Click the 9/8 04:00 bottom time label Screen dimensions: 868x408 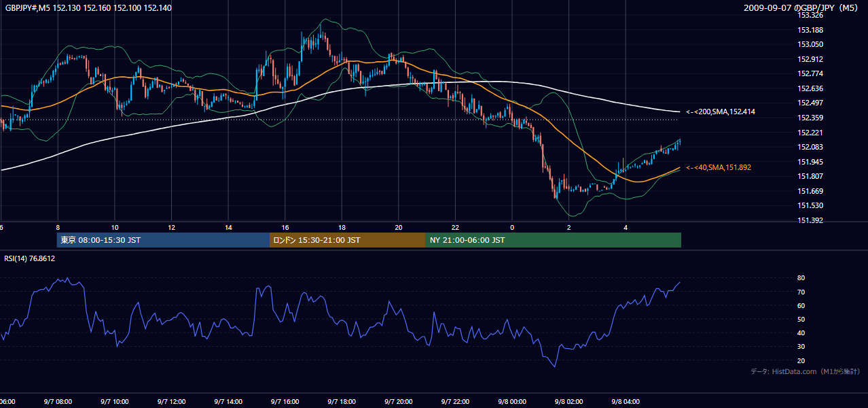pos(626,402)
